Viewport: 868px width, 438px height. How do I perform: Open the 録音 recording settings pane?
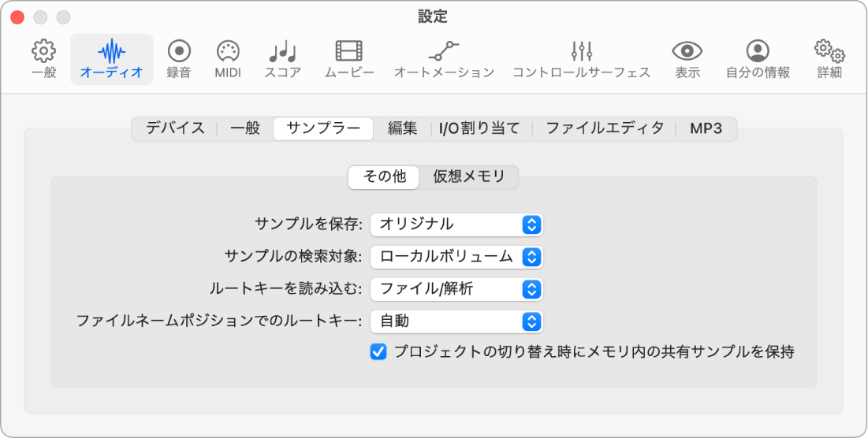click(179, 59)
